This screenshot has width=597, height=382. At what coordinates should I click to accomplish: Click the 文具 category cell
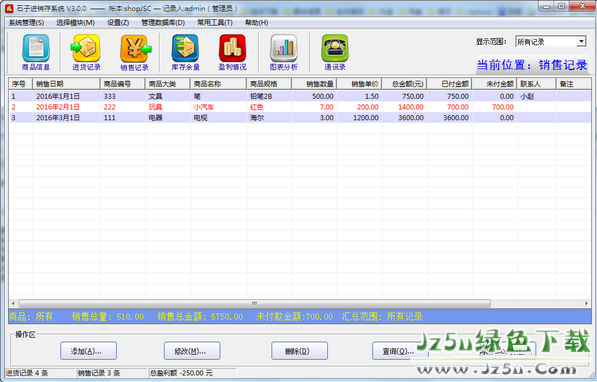(168, 96)
